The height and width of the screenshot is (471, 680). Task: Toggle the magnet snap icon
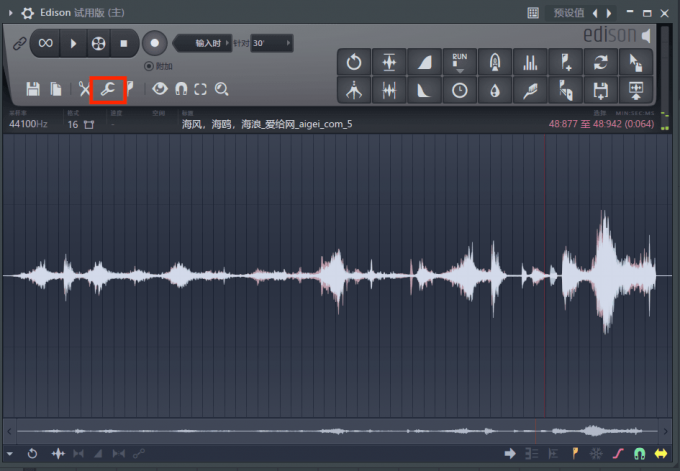tap(181, 89)
